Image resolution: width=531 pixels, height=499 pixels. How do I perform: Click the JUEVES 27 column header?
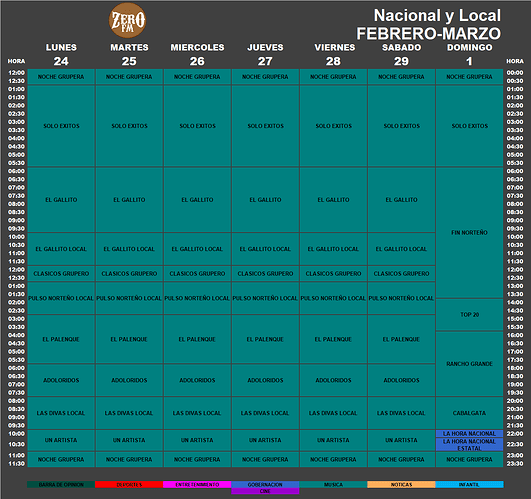tap(265, 54)
